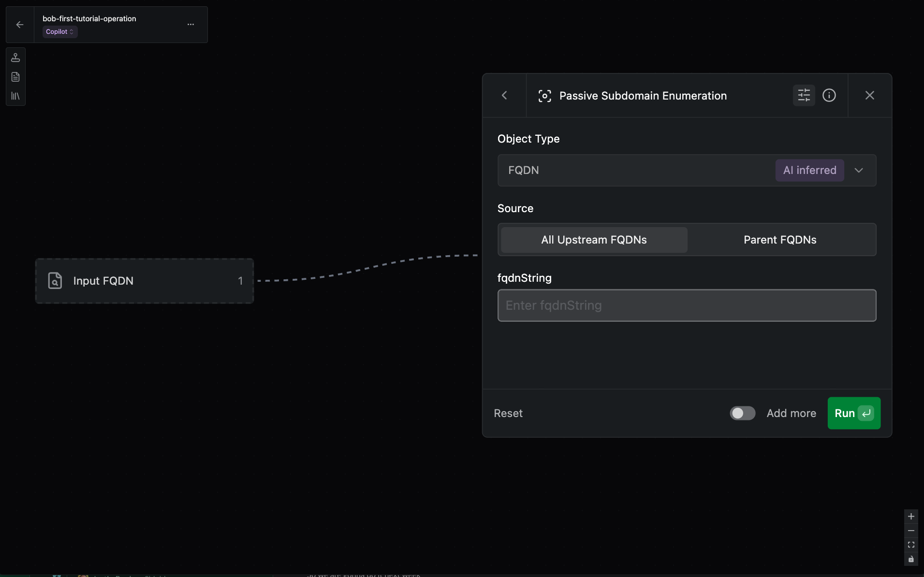The width and height of the screenshot is (924, 577).
Task: Select the All Upstream FQDNs source tab
Action: point(594,240)
